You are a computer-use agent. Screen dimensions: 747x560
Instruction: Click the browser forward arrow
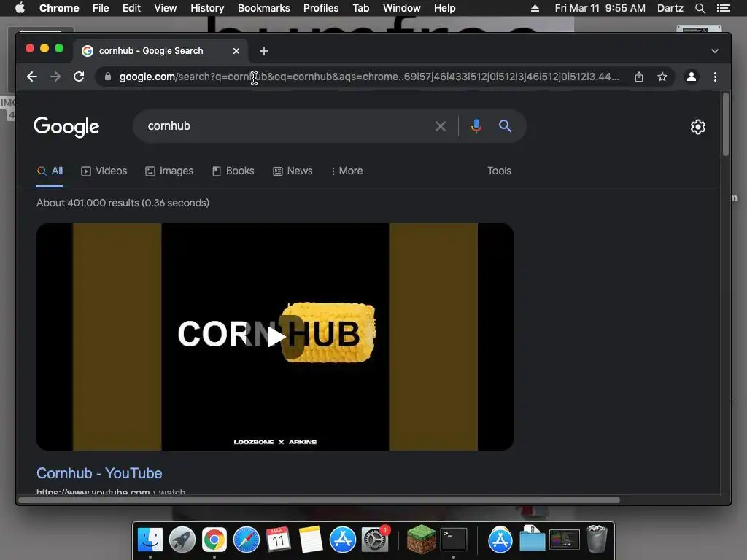tap(55, 77)
